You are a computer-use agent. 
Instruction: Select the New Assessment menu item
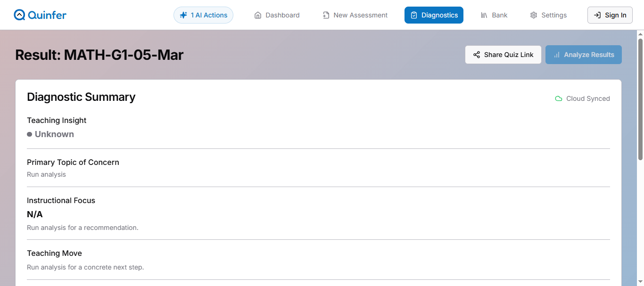coord(355,15)
